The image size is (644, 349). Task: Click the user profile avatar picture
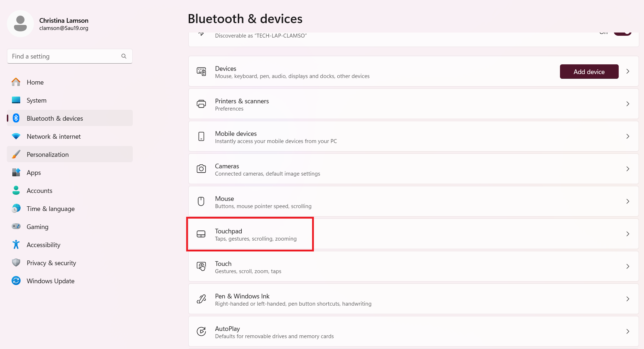[21, 23]
